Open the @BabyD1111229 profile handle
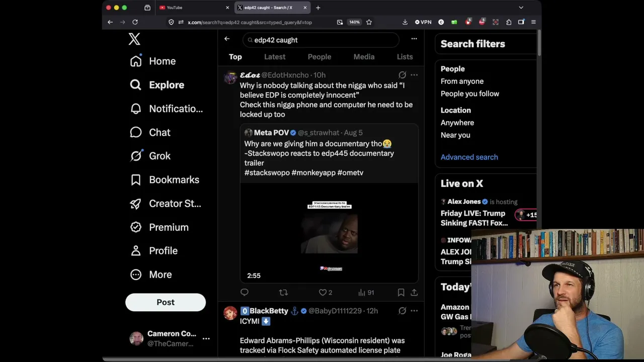This screenshot has height=362, width=644. coord(336,311)
